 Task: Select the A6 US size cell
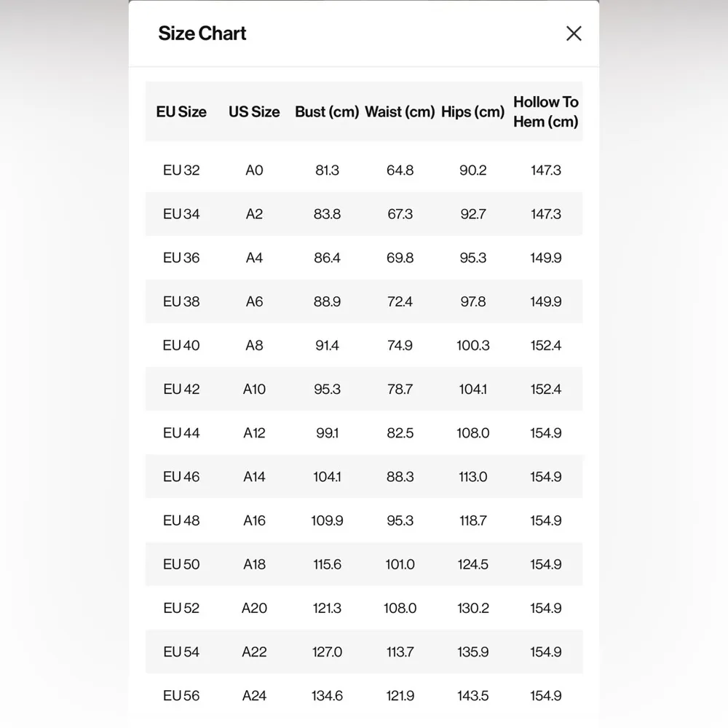click(x=254, y=301)
